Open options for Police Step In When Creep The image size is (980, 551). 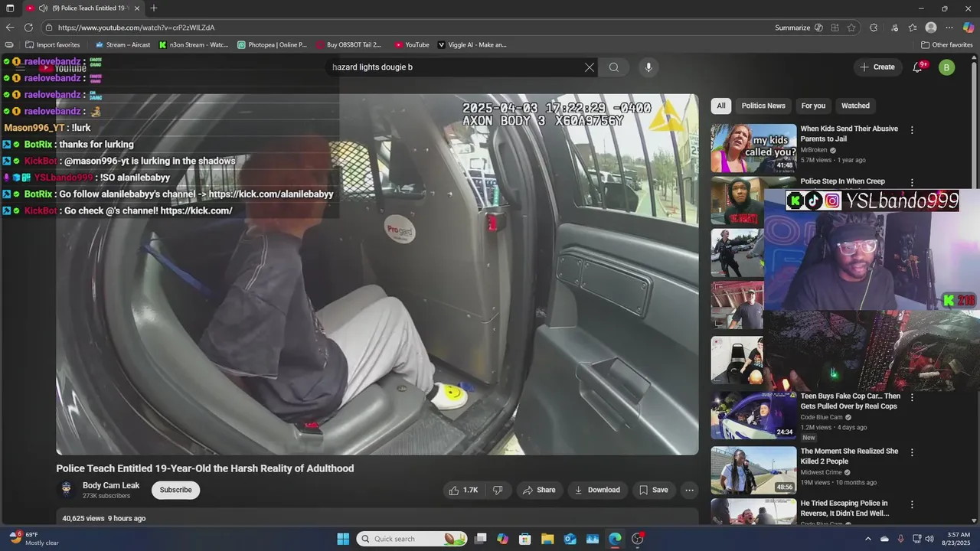tap(912, 183)
